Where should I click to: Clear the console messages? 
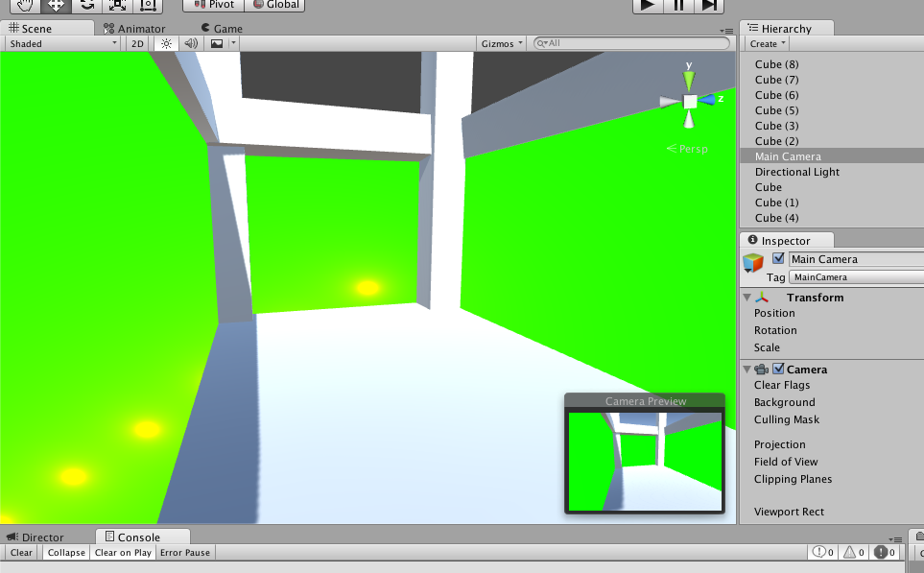[x=21, y=553]
